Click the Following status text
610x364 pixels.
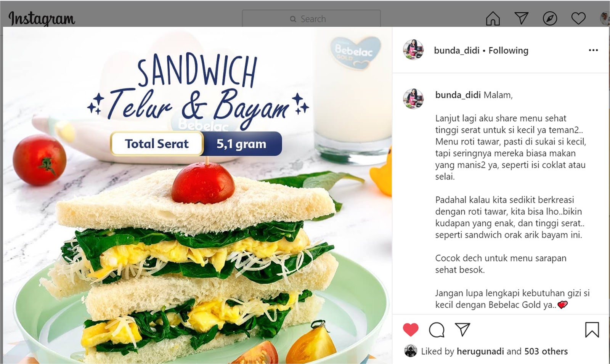click(x=508, y=50)
